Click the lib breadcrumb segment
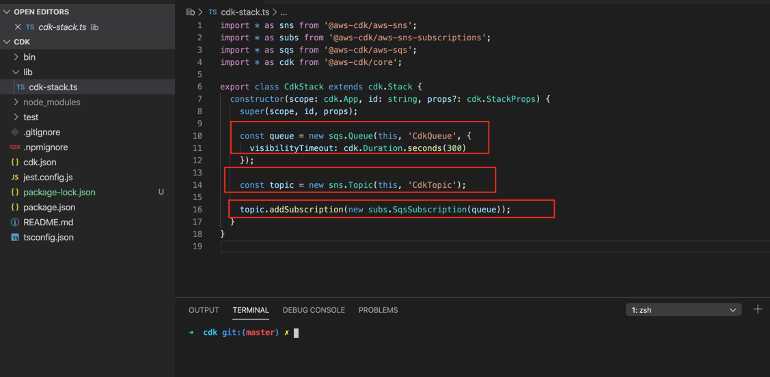 tap(190, 12)
